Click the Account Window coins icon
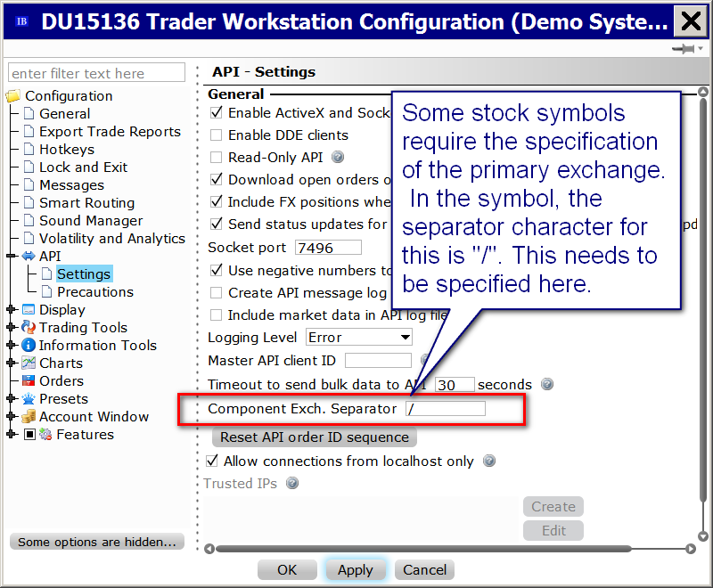 tap(29, 416)
